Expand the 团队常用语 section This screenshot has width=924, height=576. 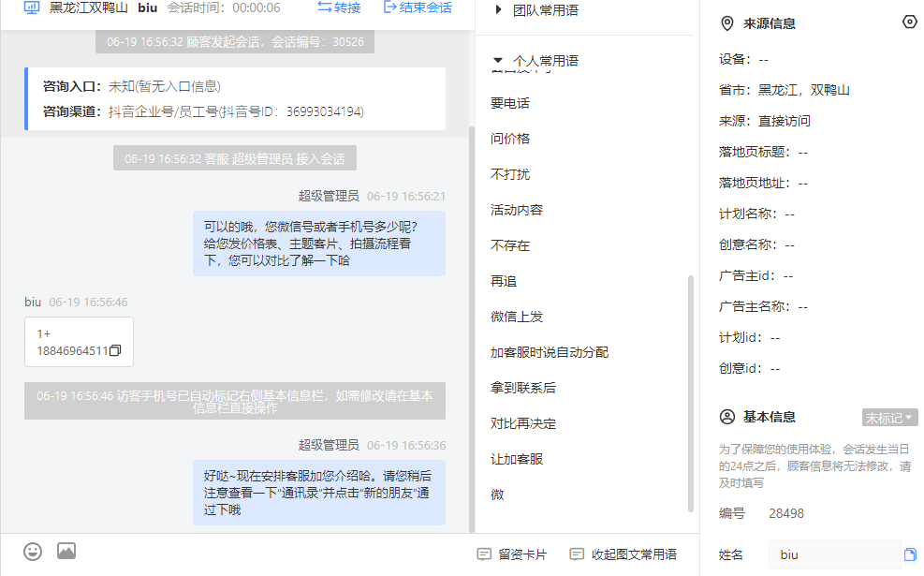tap(499, 9)
